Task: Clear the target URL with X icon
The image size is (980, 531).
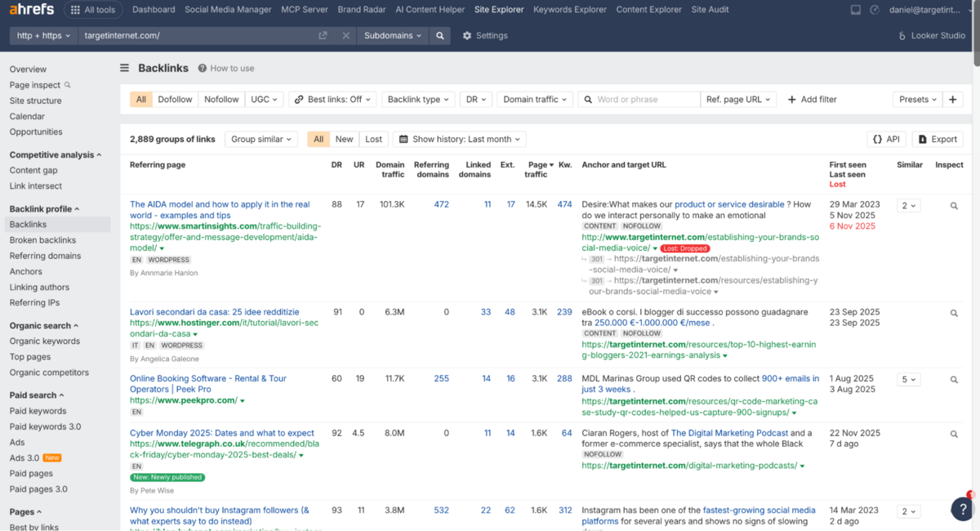Action: click(x=345, y=36)
